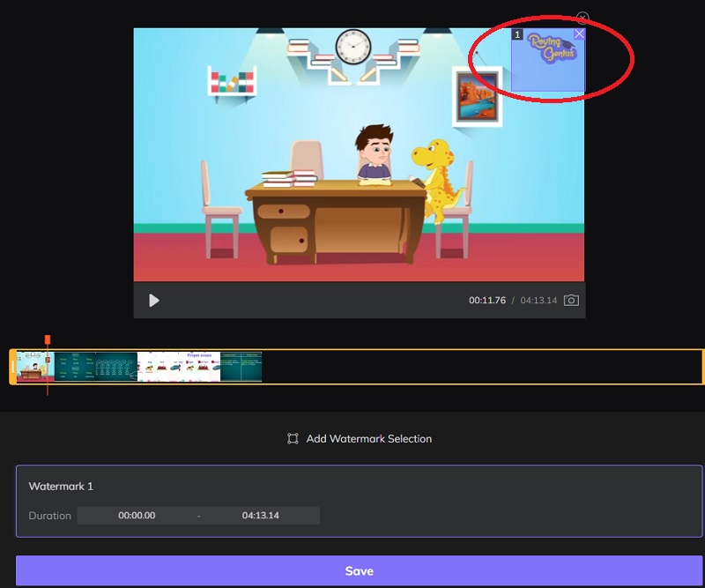Click the orange playhead marker on the timeline
This screenshot has height=588, width=705.
(x=48, y=339)
